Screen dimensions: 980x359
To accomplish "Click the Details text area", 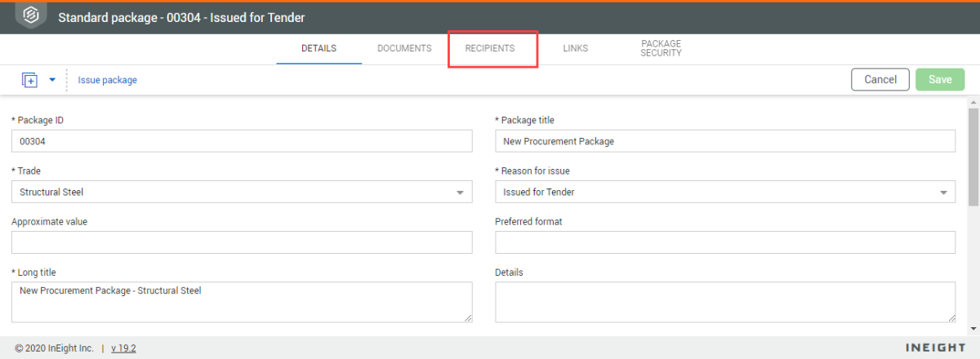I will [725, 302].
